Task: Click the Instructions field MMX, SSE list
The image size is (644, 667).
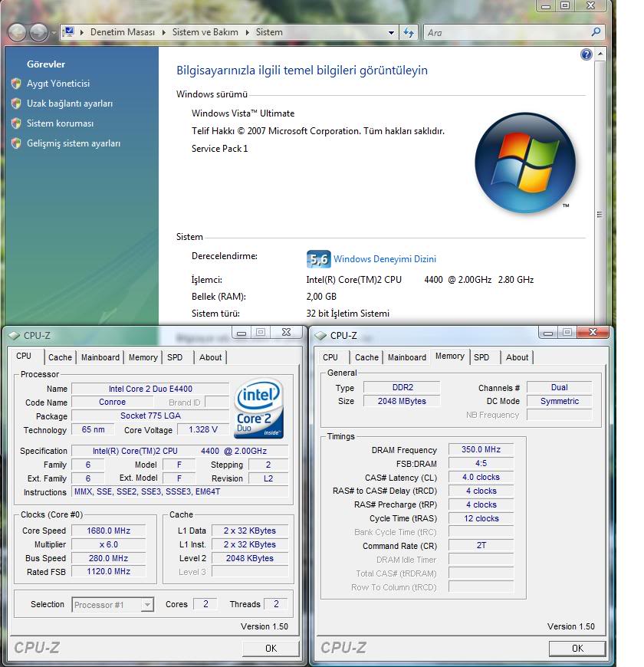Action: click(x=180, y=491)
